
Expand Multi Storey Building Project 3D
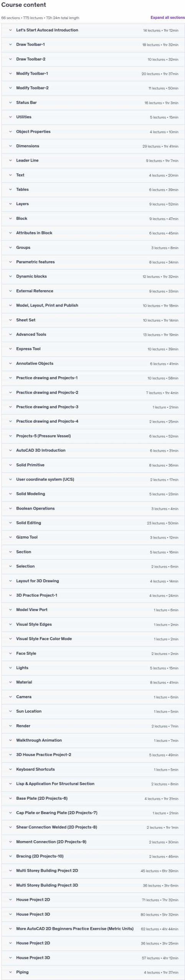93,885
